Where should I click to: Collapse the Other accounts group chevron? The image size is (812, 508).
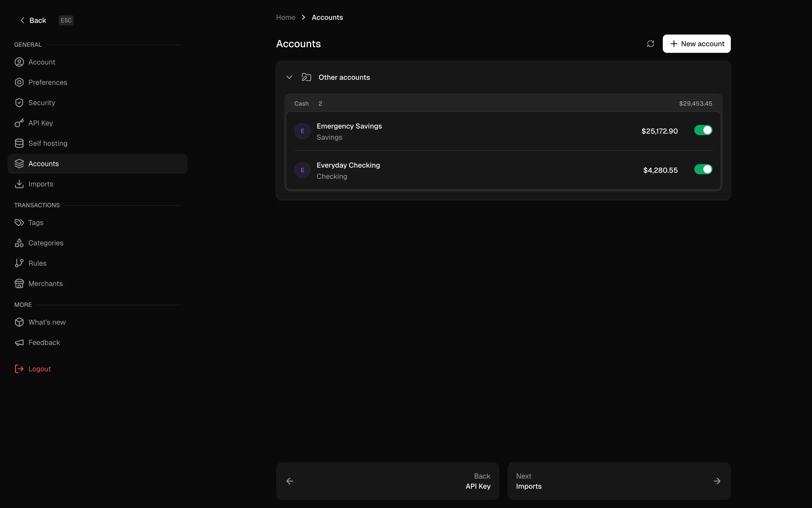pyautogui.click(x=289, y=77)
